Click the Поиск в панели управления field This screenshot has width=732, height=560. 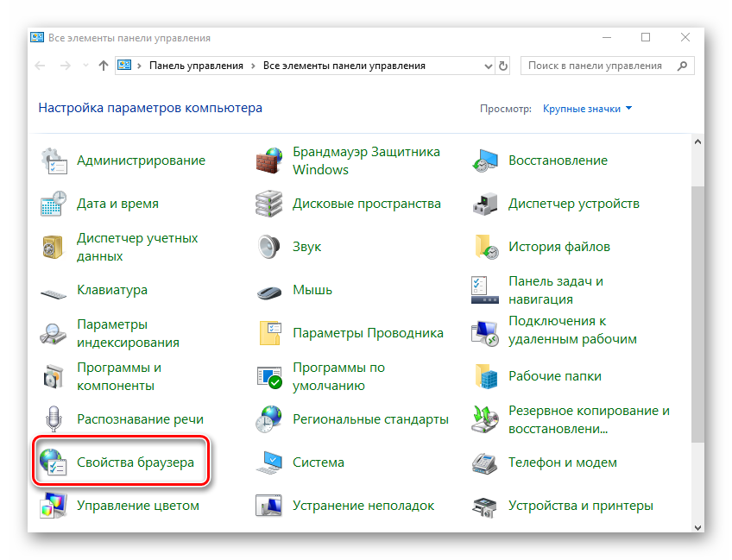[x=596, y=66]
